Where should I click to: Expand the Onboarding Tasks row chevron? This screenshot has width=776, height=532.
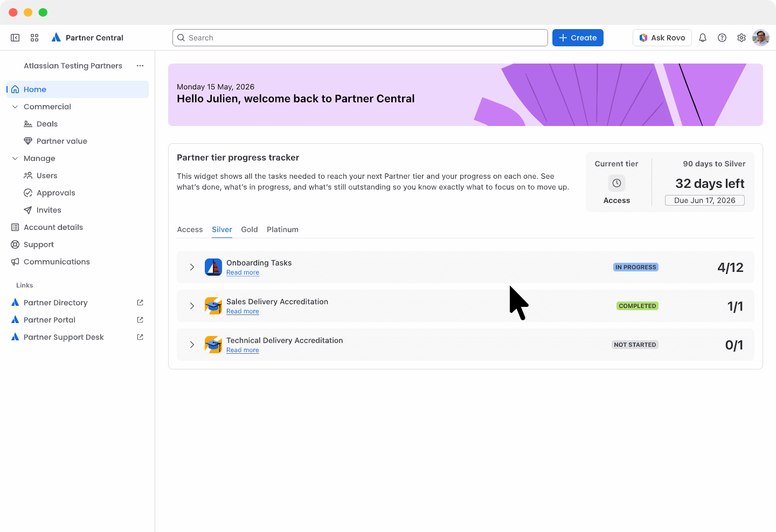[192, 267]
